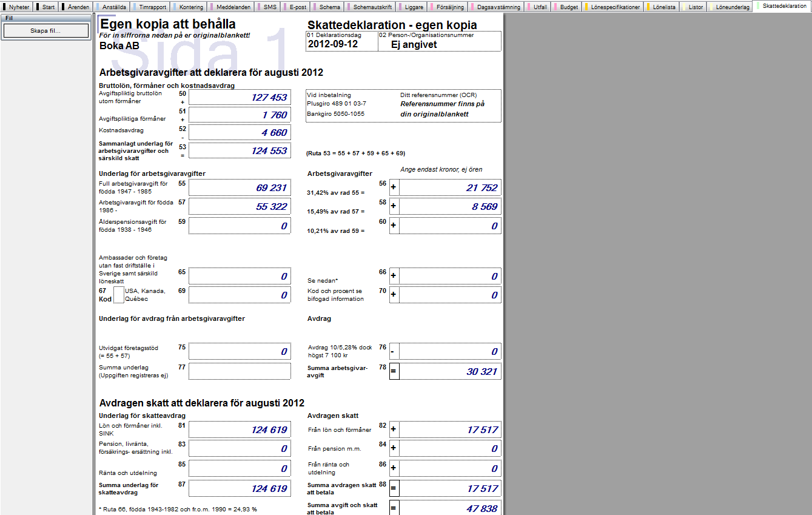Open the Schemautskrift tab

pyautogui.click(x=370, y=7)
